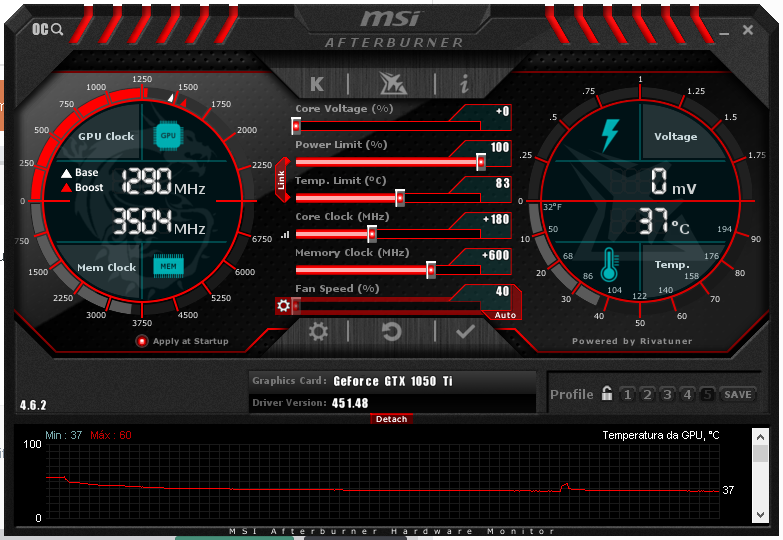This screenshot has width=783, height=540.
Task: Click the GeForce GTX 1050 Ti card name
Action: point(392,381)
